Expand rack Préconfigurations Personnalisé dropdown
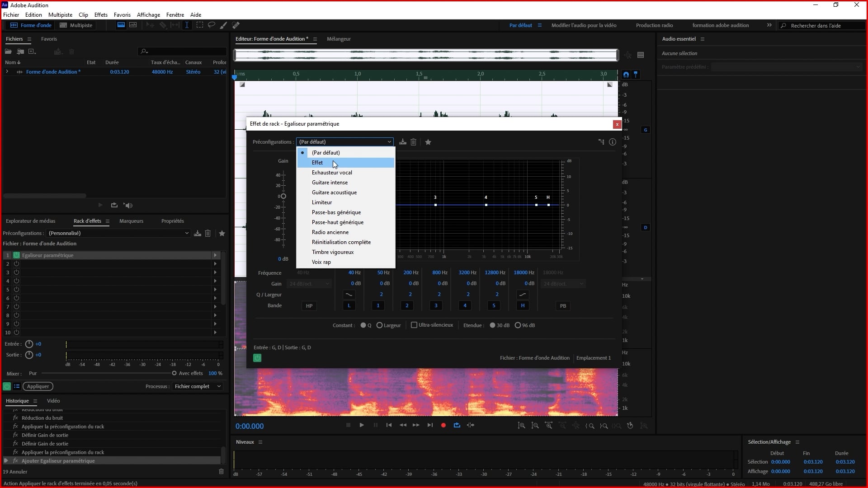Screen dimensions: 868x488 coord(118,233)
